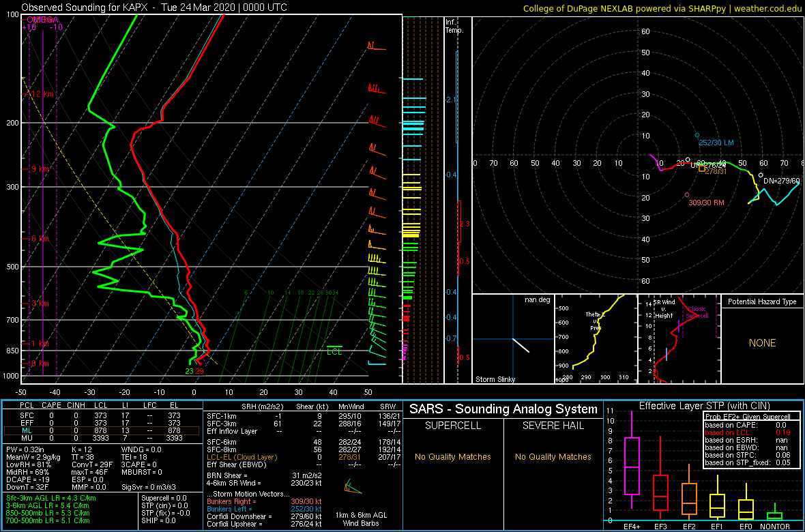Image resolution: width=805 pixels, height=532 pixels.
Task: Click the Bunkers Left storm motion row
Action: [264, 508]
